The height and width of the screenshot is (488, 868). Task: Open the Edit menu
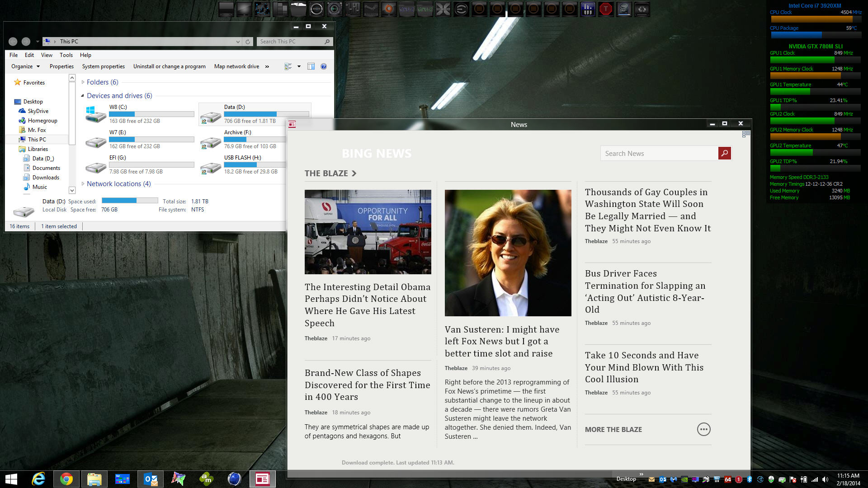(29, 55)
